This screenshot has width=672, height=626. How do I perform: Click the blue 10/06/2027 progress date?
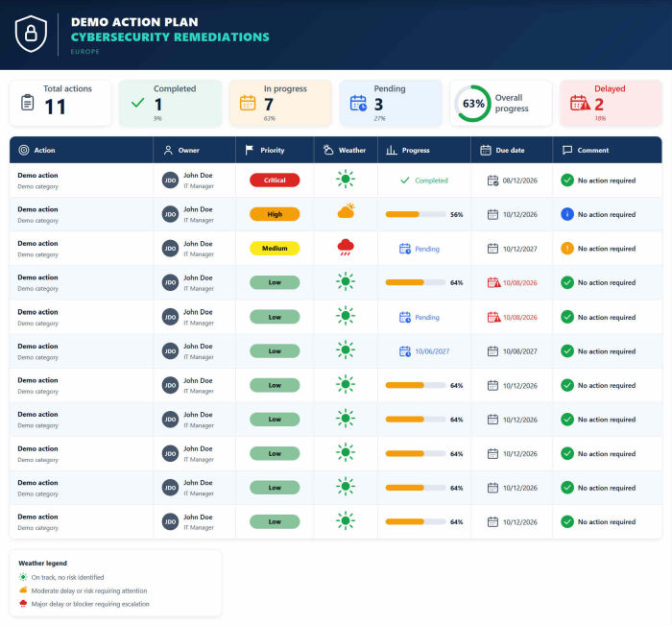[432, 351]
